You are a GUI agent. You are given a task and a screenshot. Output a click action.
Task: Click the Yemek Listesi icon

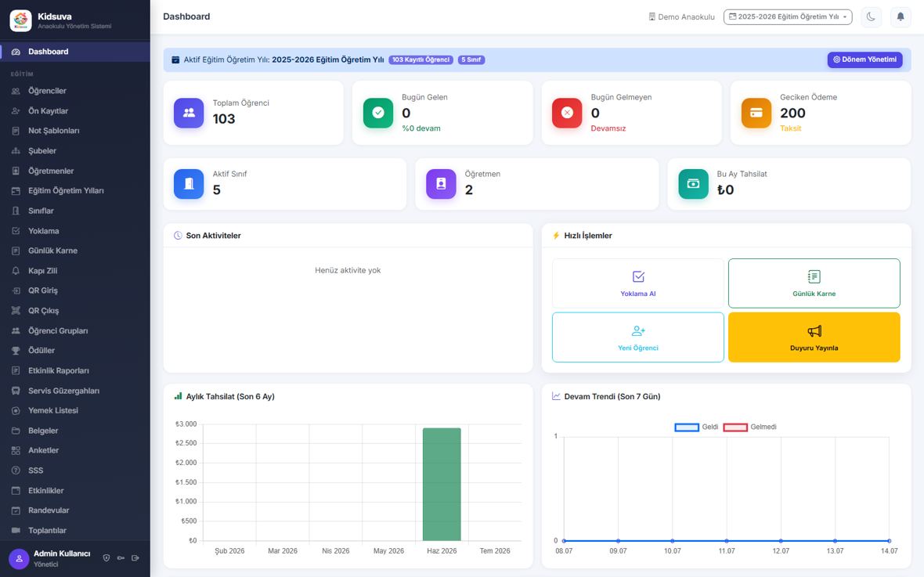point(16,411)
